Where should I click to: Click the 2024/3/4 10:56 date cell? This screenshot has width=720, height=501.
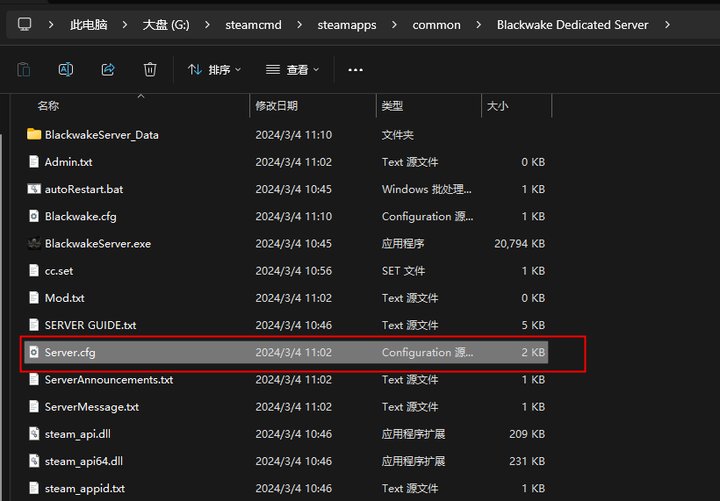pyautogui.click(x=293, y=271)
